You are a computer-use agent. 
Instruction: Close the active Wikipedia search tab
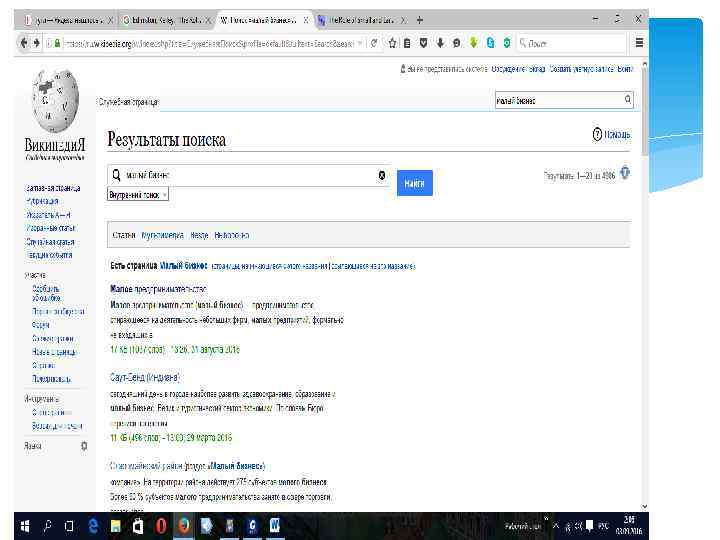coord(305,20)
